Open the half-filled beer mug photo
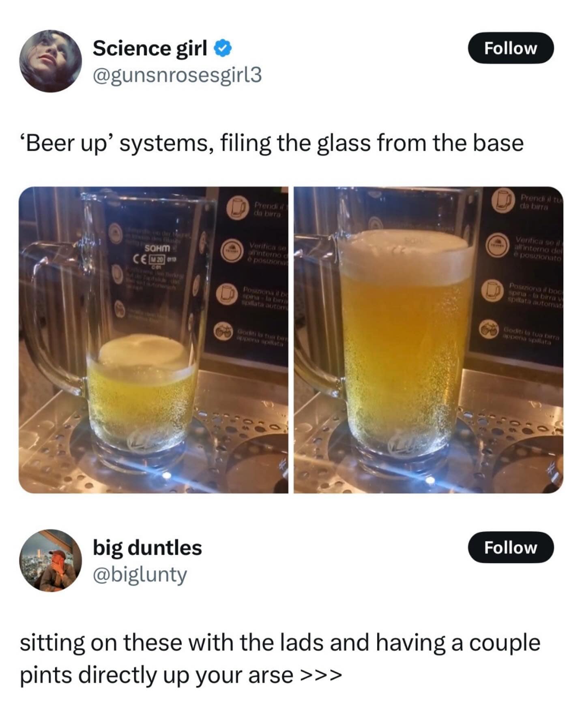Screen dimensions: 584x728 [153, 340]
